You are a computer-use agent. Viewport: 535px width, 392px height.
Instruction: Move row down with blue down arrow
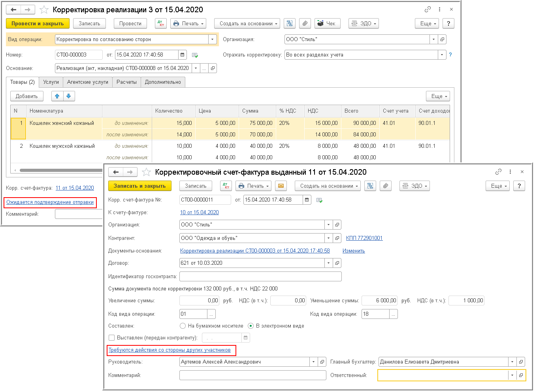click(69, 96)
